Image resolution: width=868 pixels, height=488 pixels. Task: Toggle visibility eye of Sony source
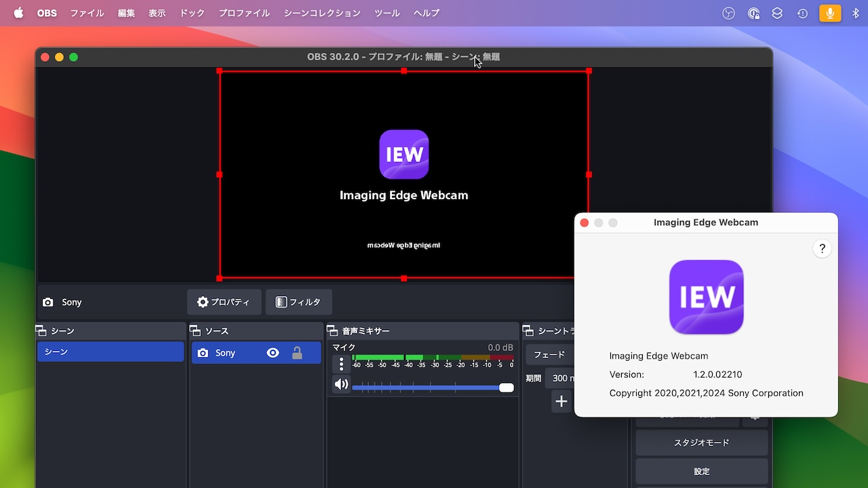(x=273, y=352)
